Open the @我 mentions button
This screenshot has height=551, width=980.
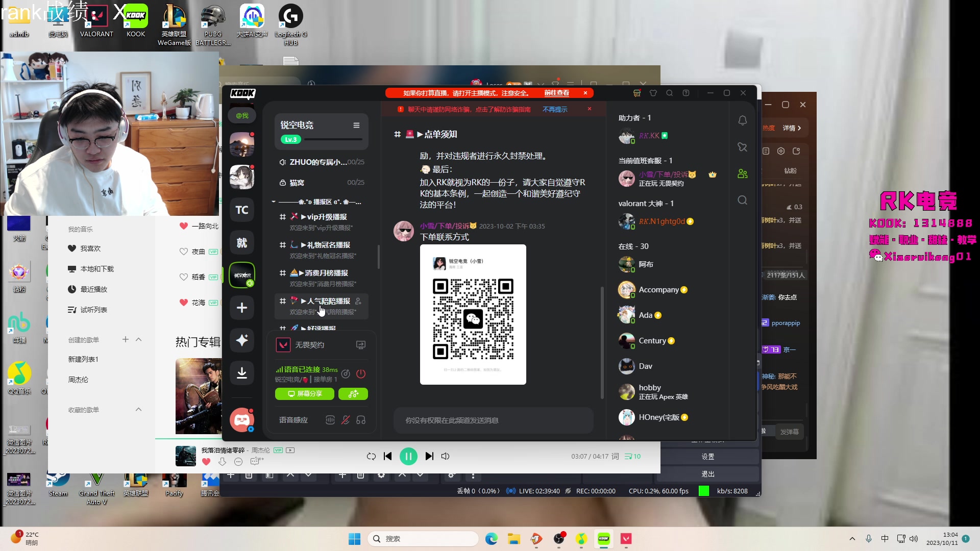tap(242, 116)
